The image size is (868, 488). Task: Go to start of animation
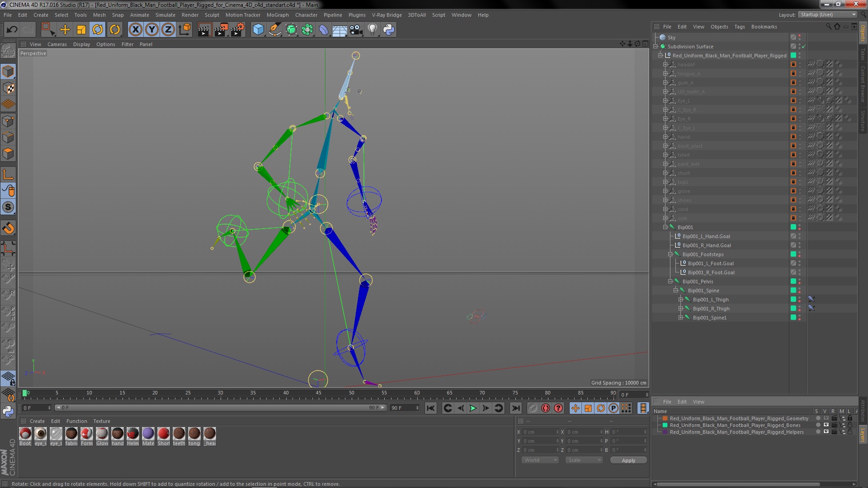[431, 408]
